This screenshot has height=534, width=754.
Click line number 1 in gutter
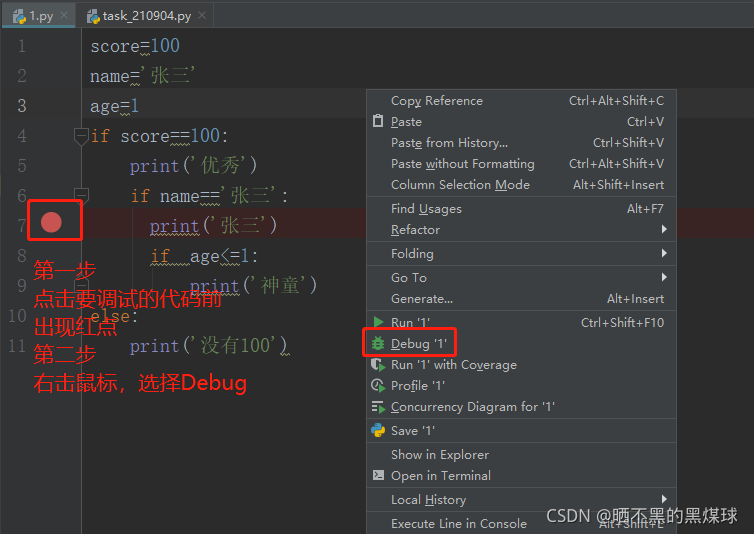22,46
